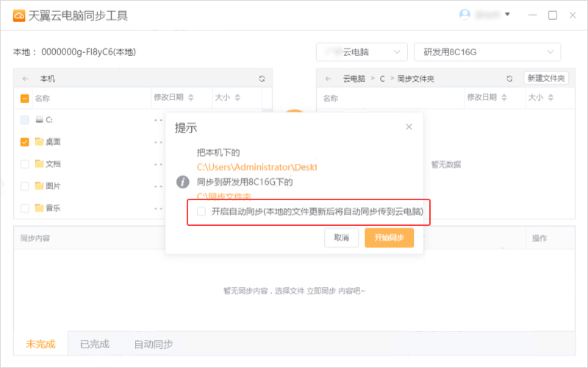This screenshot has height=368, width=588.
Task: Enable the 开启自动同步 checkbox
Action: [x=201, y=211]
